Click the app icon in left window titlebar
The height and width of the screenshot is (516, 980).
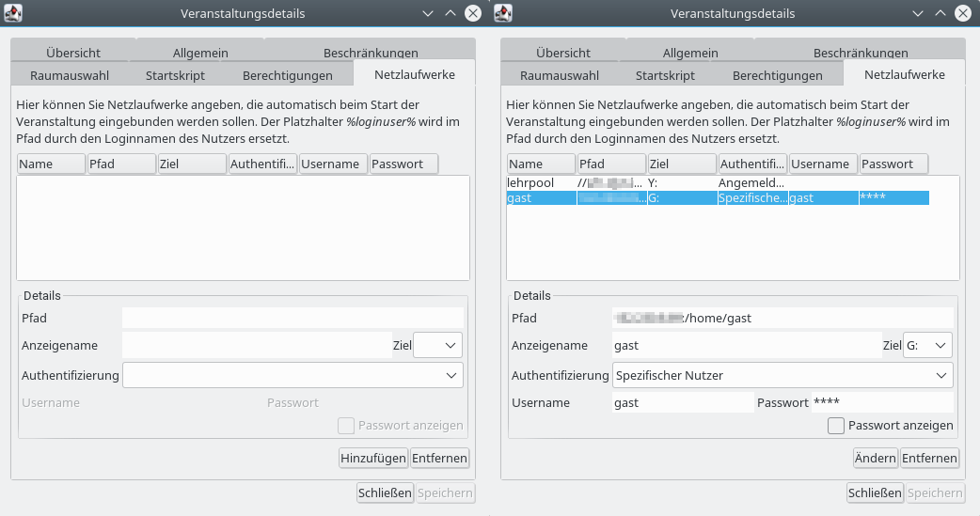[14, 13]
